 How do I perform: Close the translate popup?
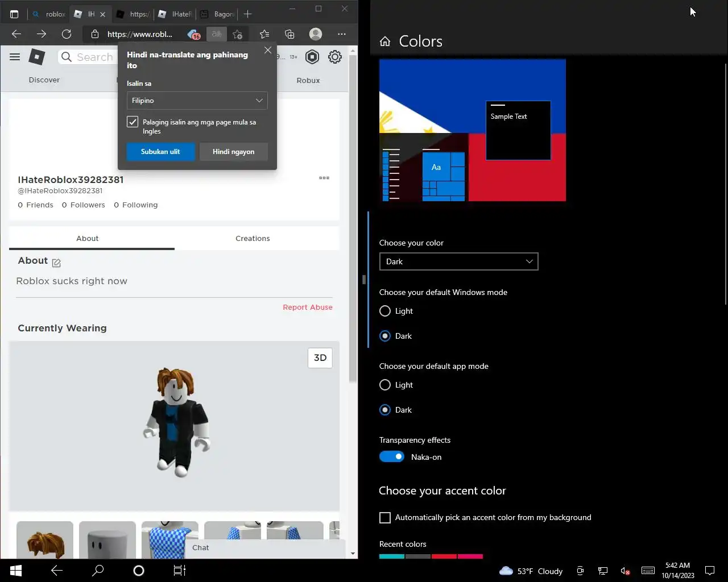tap(268, 50)
